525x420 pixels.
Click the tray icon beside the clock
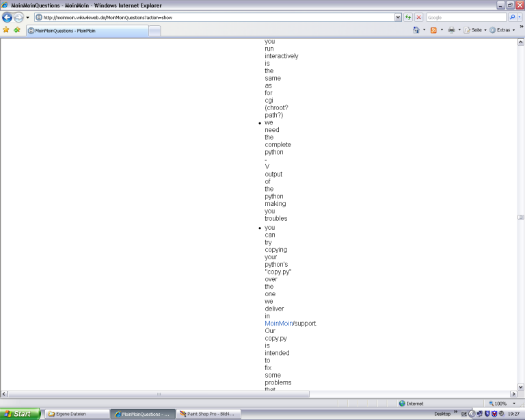[x=501, y=414]
